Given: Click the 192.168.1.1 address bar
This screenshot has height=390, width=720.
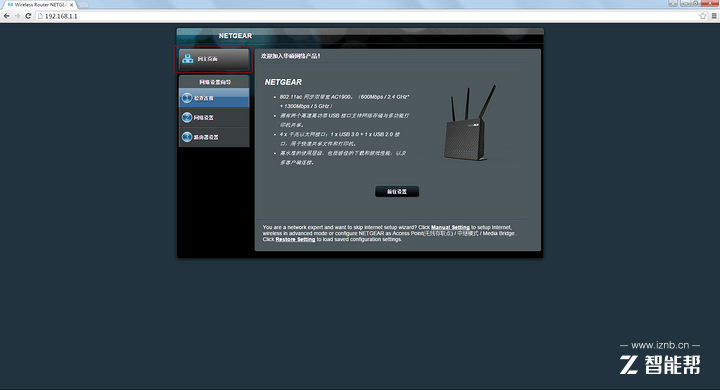Looking at the screenshot, I should click(367, 16).
